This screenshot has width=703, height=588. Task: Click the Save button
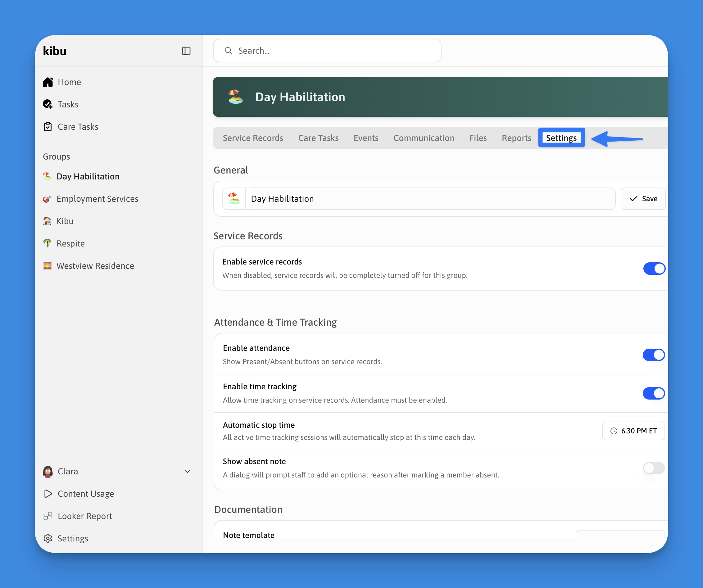pyautogui.click(x=643, y=199)
